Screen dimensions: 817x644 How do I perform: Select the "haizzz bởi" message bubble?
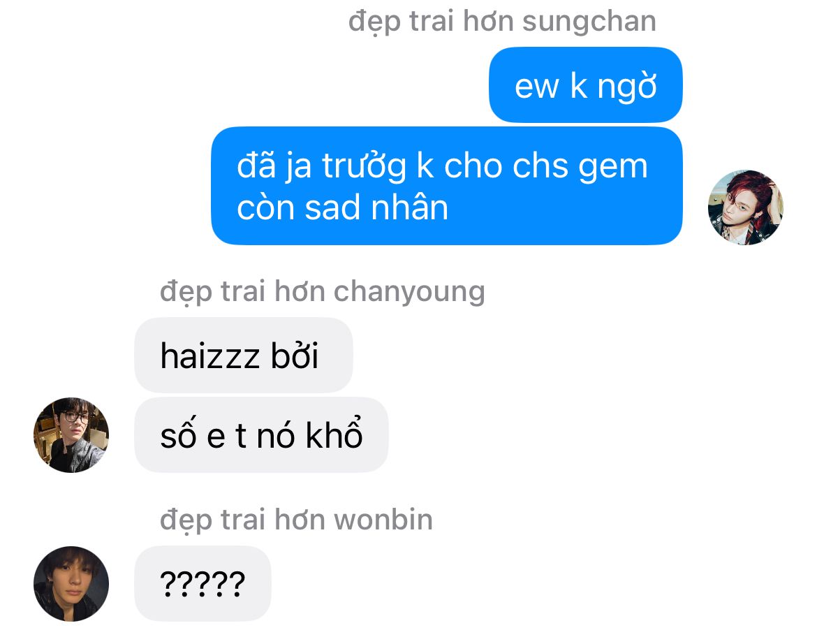pyautogui.click(x=243, y=356)
